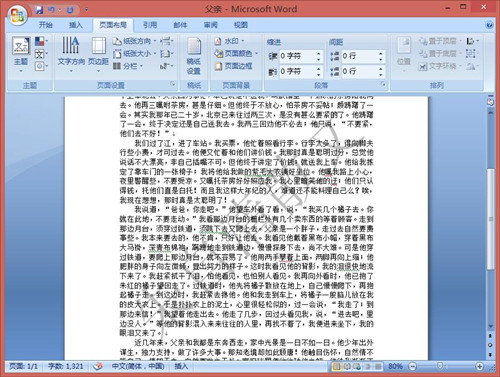This screenshot has width=500, height=377.
Task: Click the Save icon in quick access toolbar
Action: pyautogui.click(x=39, y=10)
